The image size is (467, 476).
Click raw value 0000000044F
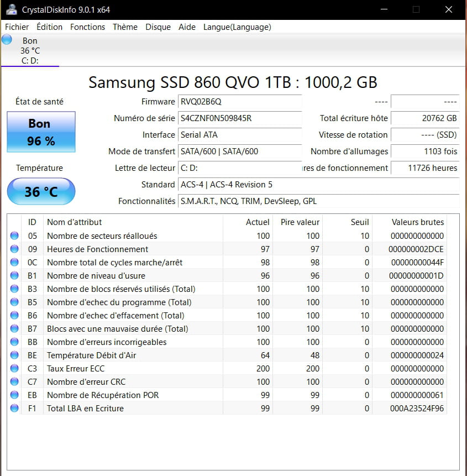pyautogui.click(x=417, y=262)
